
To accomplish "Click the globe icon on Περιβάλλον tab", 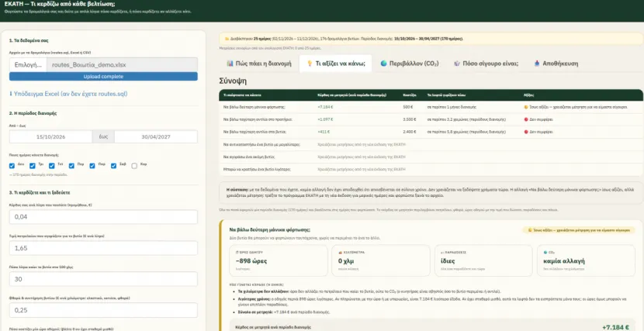I will pyautogui.click(x=383, y=64).
